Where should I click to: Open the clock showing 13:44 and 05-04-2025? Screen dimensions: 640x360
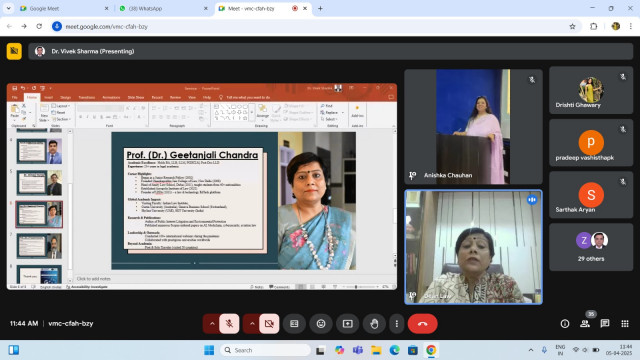click(619, 350)
